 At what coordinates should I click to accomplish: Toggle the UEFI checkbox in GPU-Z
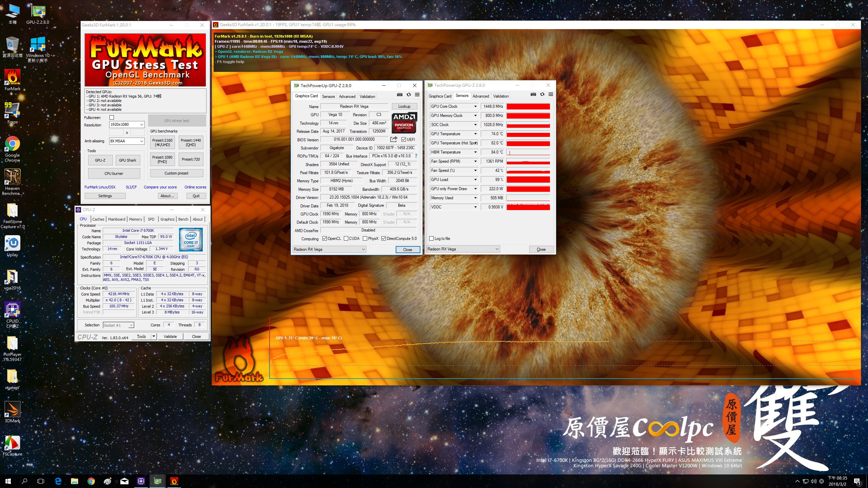[x=403, y=139]
